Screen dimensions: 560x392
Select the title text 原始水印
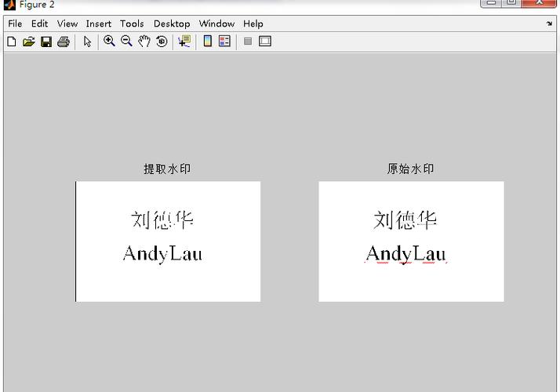411,169
